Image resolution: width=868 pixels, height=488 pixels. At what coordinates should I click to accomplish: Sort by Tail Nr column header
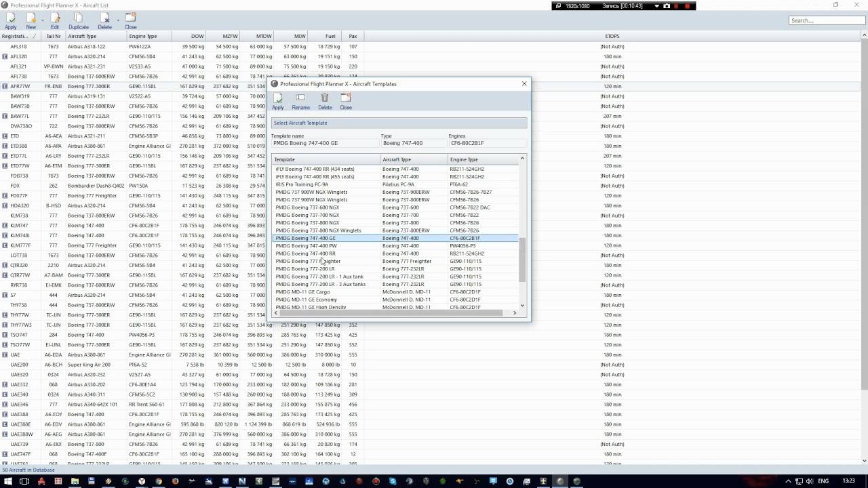pos(54,36)
